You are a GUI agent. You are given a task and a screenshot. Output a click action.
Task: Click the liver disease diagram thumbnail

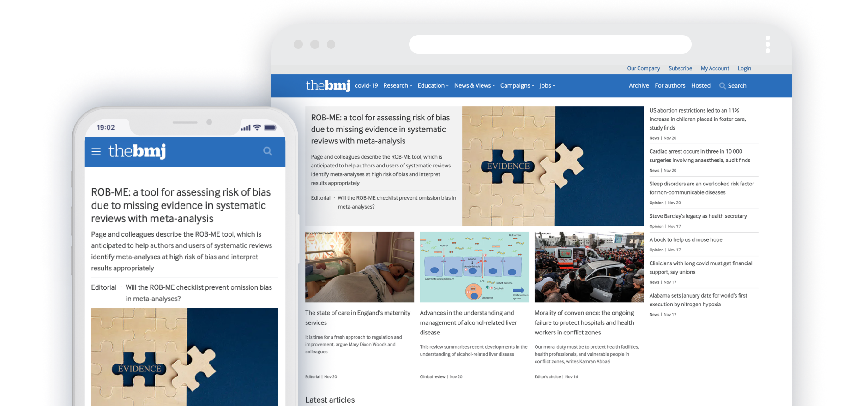474,267
